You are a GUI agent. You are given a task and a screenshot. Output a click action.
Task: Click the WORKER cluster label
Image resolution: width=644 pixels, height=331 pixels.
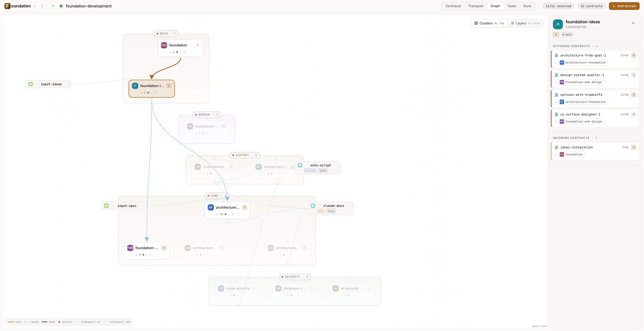(x=207, y=115)
